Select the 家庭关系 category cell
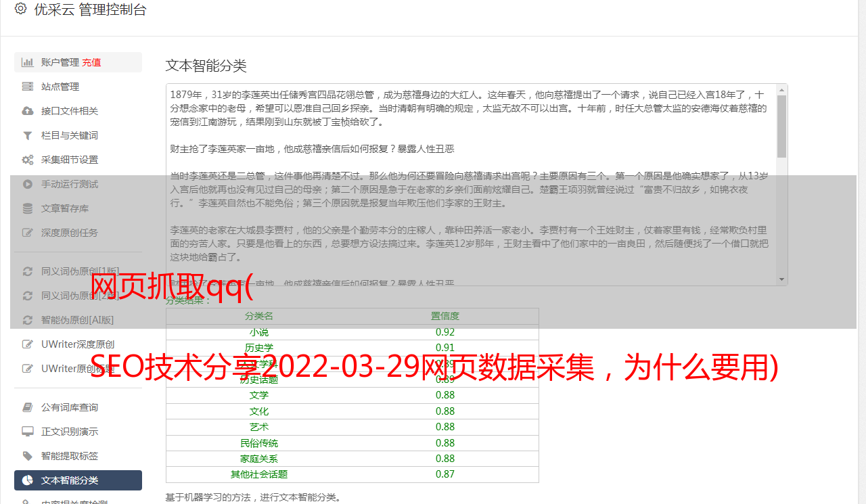Image resolution: width=866 pixels, height=504 pixels. (x=259, y=459)
